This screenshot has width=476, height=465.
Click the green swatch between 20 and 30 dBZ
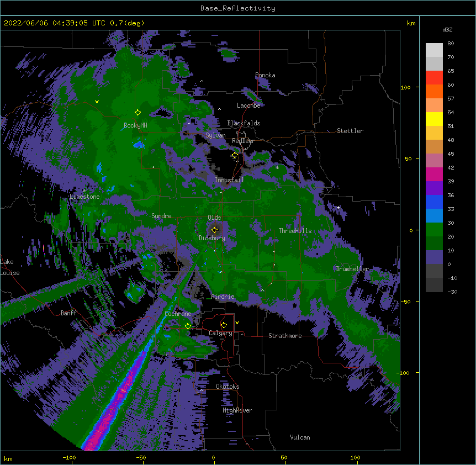(x=434, y=230)
